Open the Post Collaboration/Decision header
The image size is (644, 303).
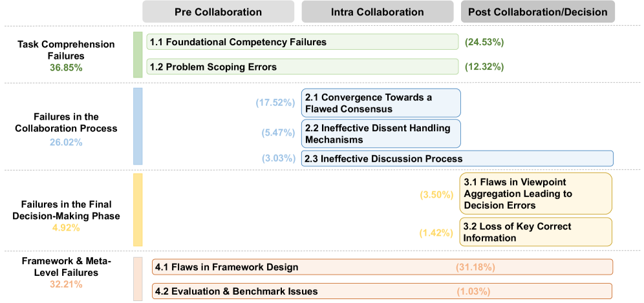pos(537,12)
